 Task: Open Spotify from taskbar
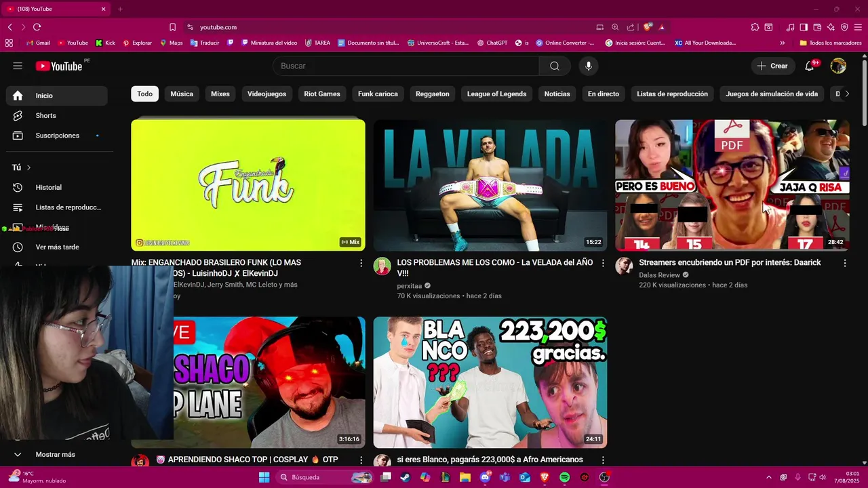[564, 477]
